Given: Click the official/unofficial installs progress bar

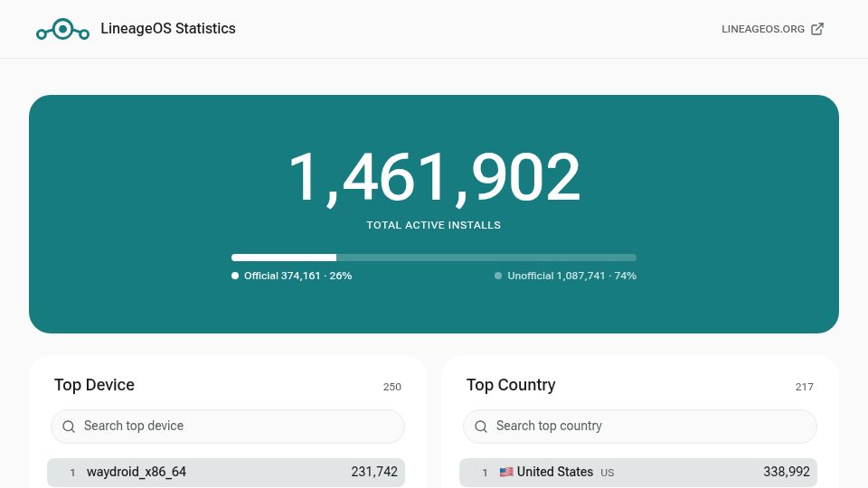Looking at the screenshot, I should (x=434, y=258).
